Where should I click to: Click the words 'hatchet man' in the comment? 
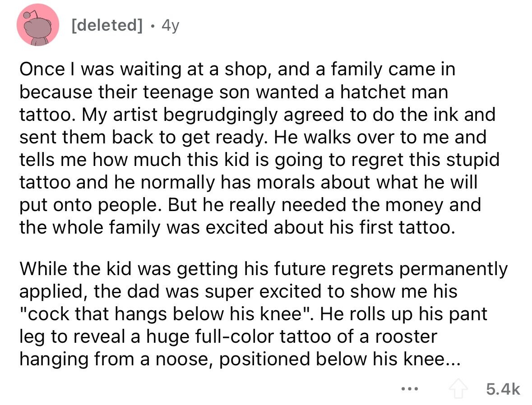tap(394, 92)
